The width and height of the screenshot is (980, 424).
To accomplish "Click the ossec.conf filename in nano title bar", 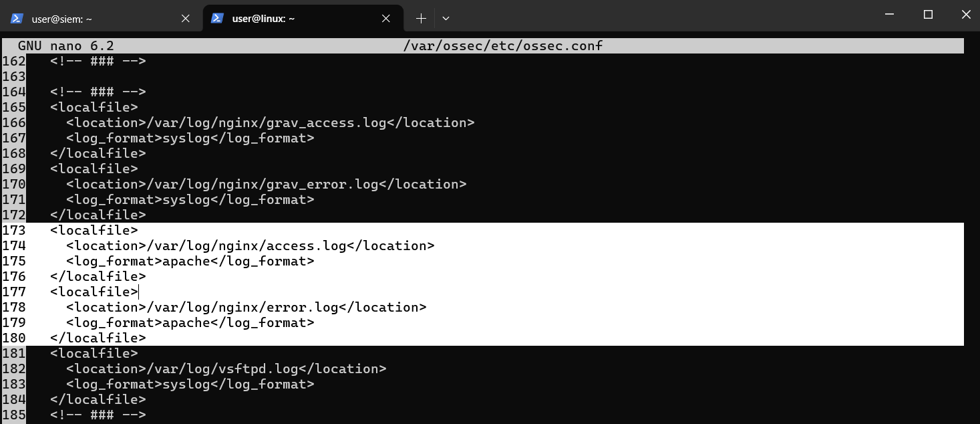I will coord(502,45).
